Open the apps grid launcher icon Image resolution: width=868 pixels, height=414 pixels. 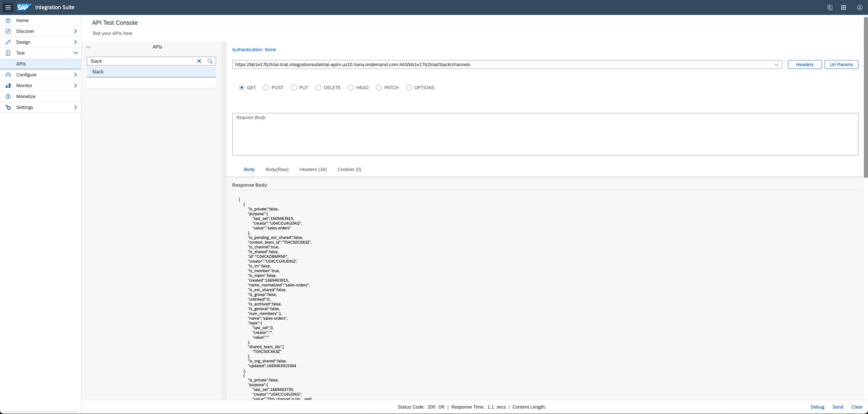point(844,7)
